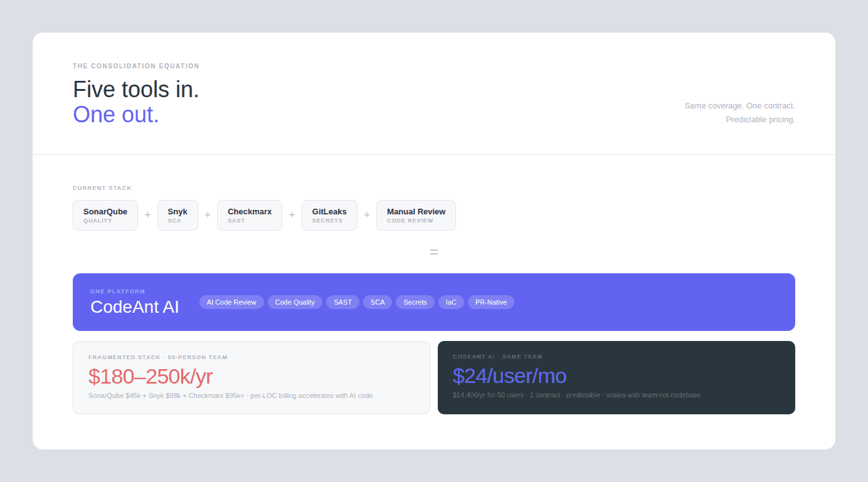Click the SonarQube $45k cost breakdown line
This screenshot has width=868, height=482.
coord(231,396)
